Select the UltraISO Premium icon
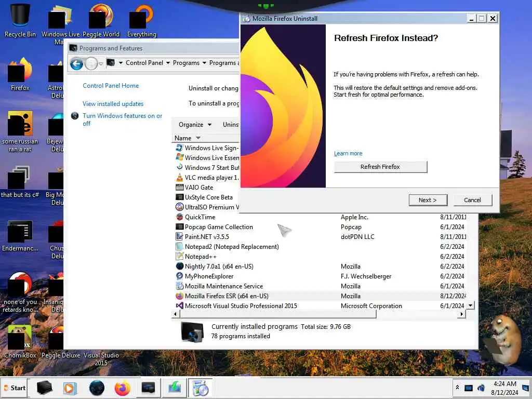This screenshot has width=532, height=399. click(179, 207)
